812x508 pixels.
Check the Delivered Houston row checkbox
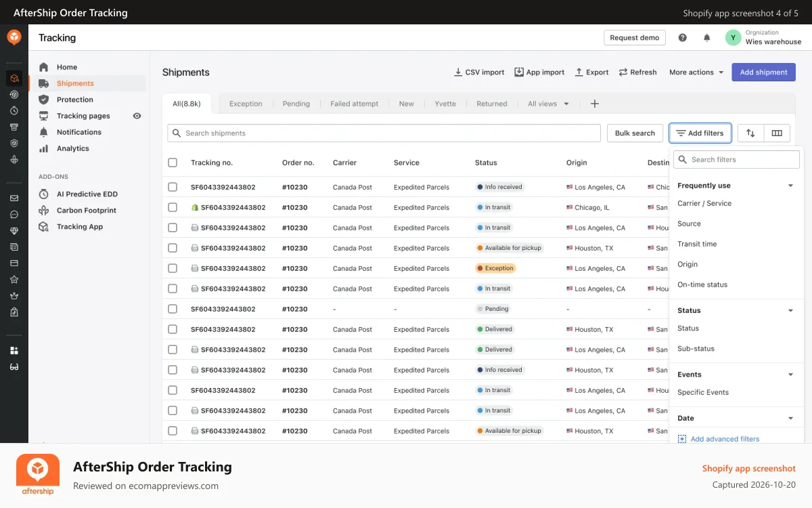point(173,329)
